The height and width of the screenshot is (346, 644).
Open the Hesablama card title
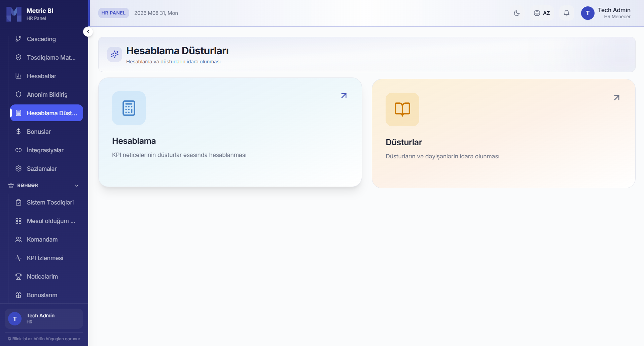(134, 141)
